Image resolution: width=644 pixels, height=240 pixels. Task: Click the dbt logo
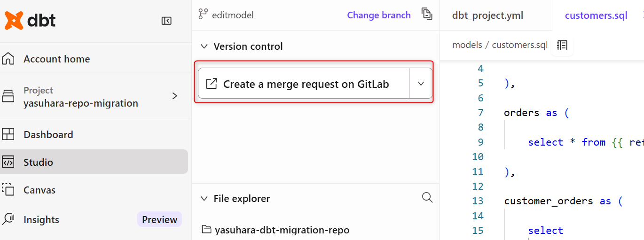30,20
